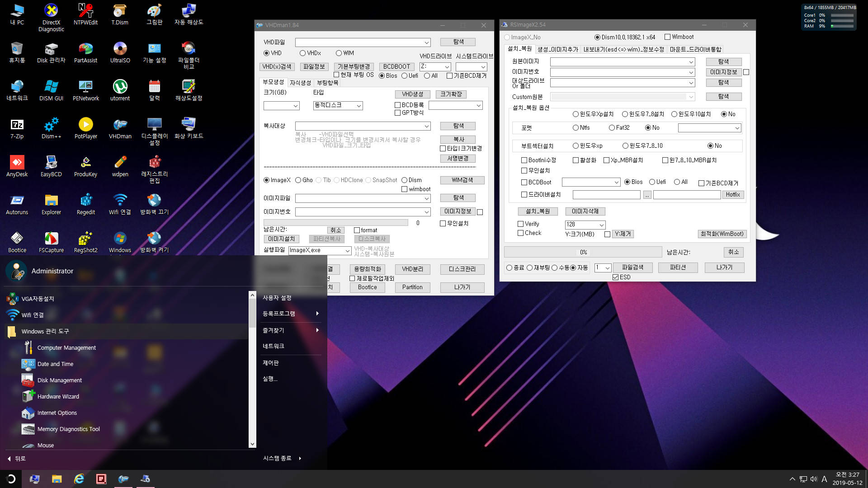Click the VHDman remaining time progress bar
Viewport: 868px width, 488px height.
click(336, 223)
